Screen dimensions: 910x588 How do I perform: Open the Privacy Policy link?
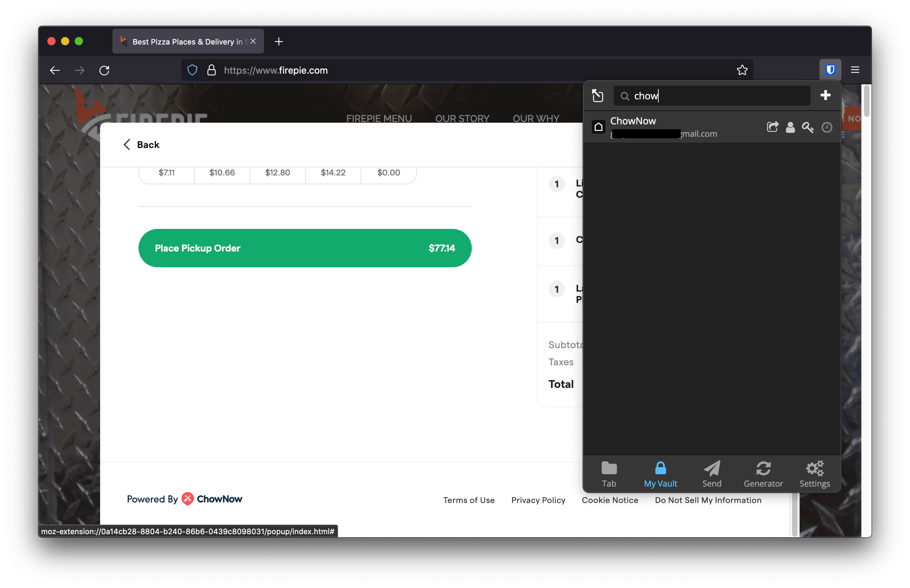(538, 500)
